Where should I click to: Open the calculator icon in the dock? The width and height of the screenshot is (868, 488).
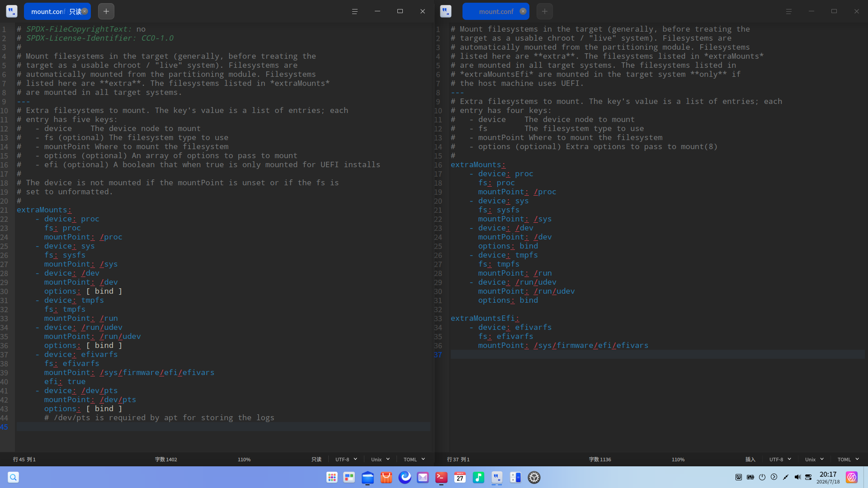point(515,477)
